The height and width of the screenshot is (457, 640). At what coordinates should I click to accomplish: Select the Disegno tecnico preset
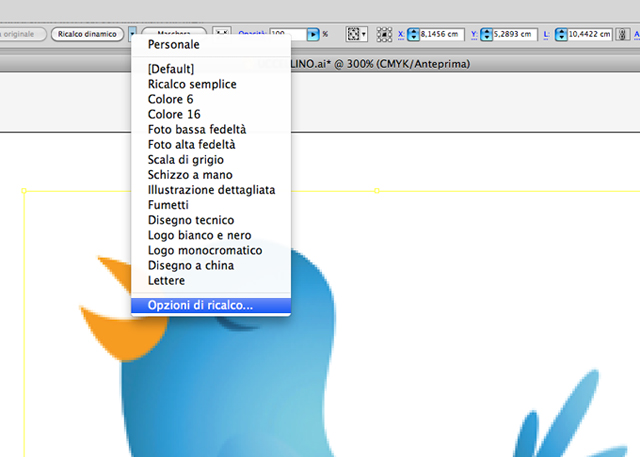(191, 220)
